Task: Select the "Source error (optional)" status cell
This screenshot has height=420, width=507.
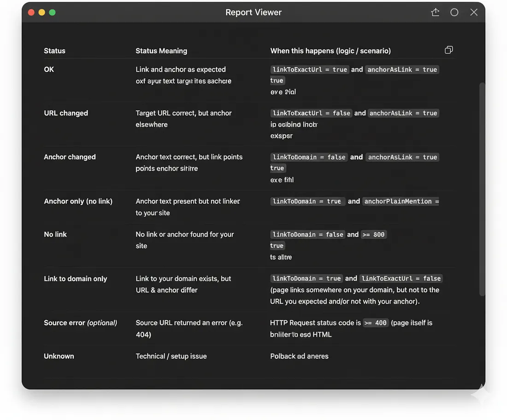Action: [x=80, y=323]
